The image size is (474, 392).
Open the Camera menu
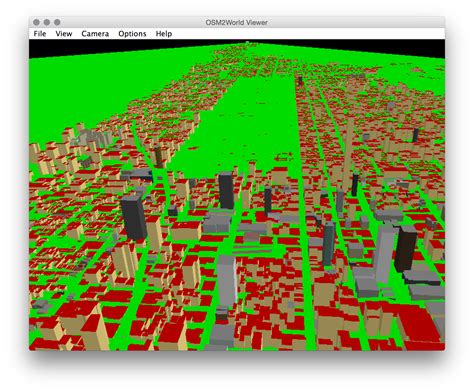(x=95, y=34)
